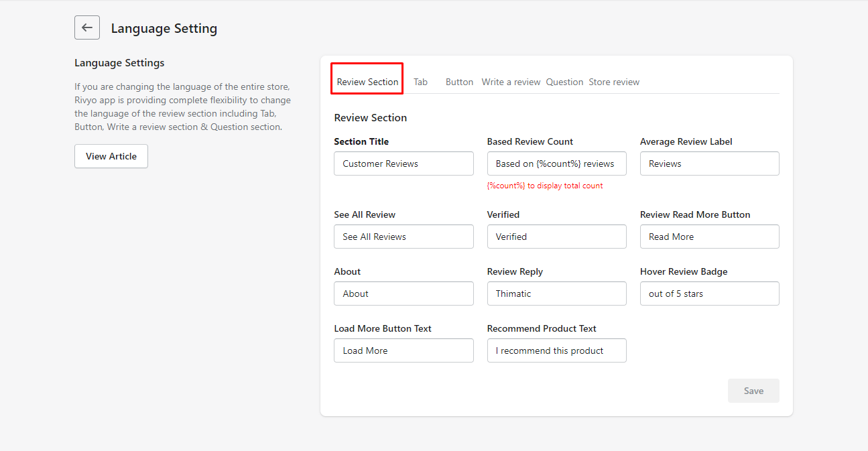Click the Section Title input field
Screen dimensions: 868x451
pos(404,163)
